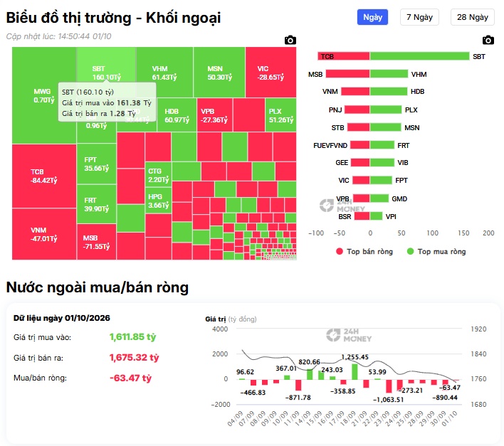Click the HPG 3.66Tỷ treemap tile

pos(158,201)
